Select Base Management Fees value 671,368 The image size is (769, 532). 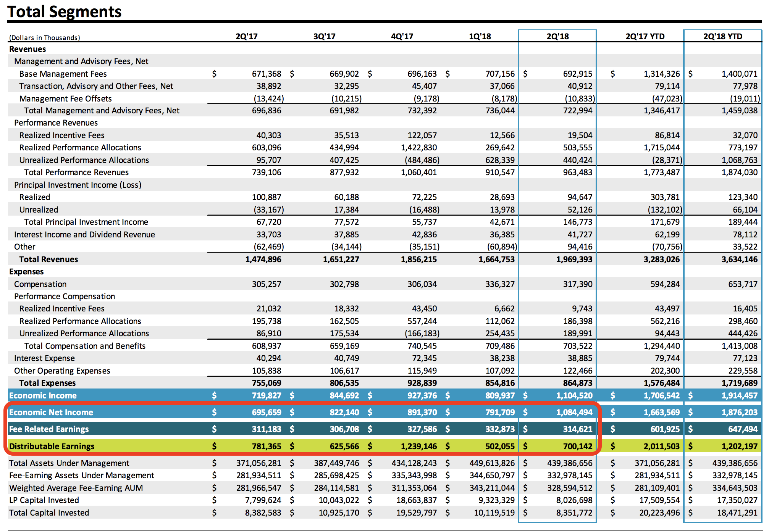coord(267,74)
